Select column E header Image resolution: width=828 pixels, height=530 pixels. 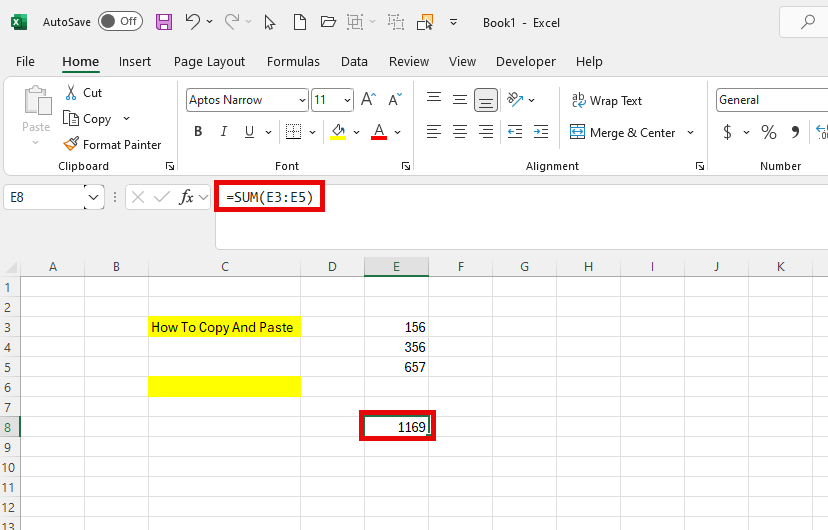(x=396, y=267)
